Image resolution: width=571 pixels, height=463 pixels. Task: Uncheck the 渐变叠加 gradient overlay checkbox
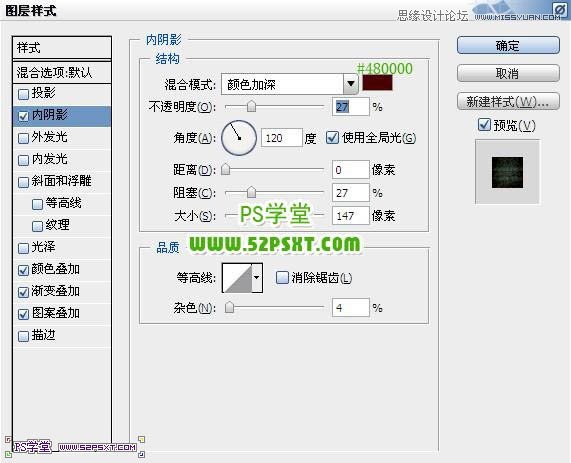(x=23, y=292)
